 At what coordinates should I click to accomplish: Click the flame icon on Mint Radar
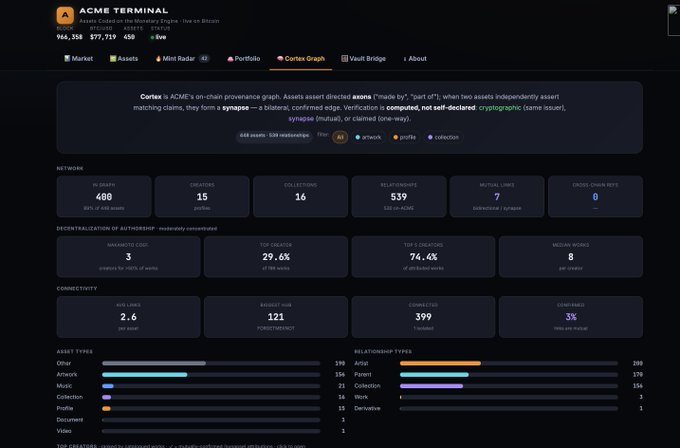click(x=158, y=59)
